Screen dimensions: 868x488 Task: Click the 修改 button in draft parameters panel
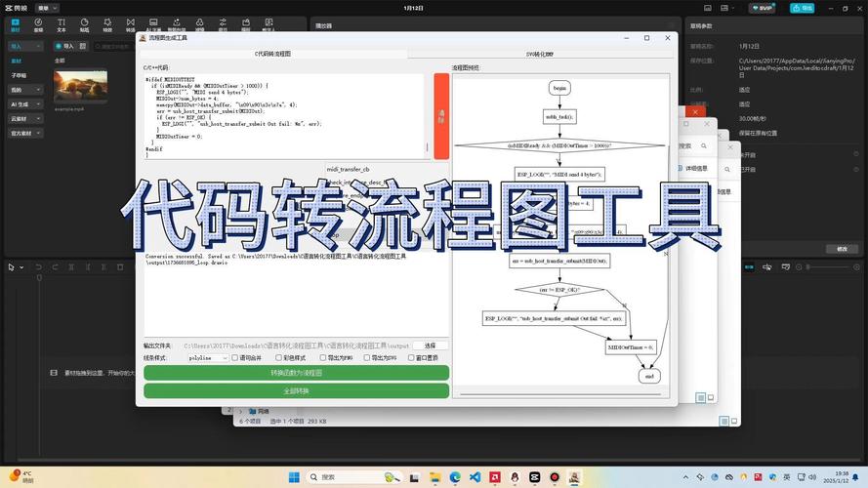point(842,249)
